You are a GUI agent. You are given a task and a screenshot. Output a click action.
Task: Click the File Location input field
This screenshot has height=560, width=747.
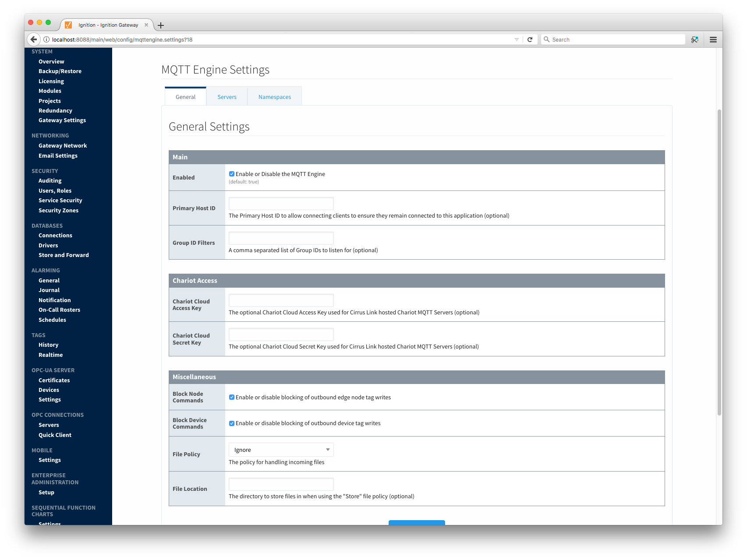click(x=281, y=484)
